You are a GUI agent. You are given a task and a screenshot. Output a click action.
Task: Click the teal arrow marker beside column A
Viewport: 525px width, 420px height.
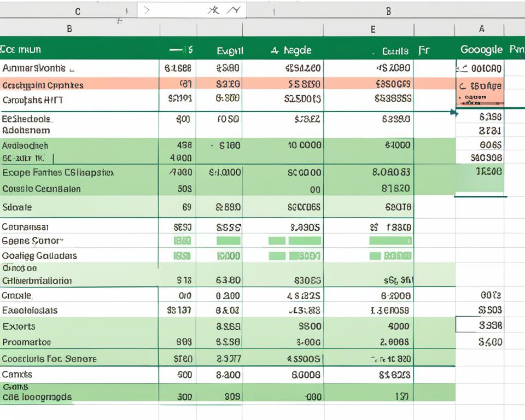tap(454, 113)
